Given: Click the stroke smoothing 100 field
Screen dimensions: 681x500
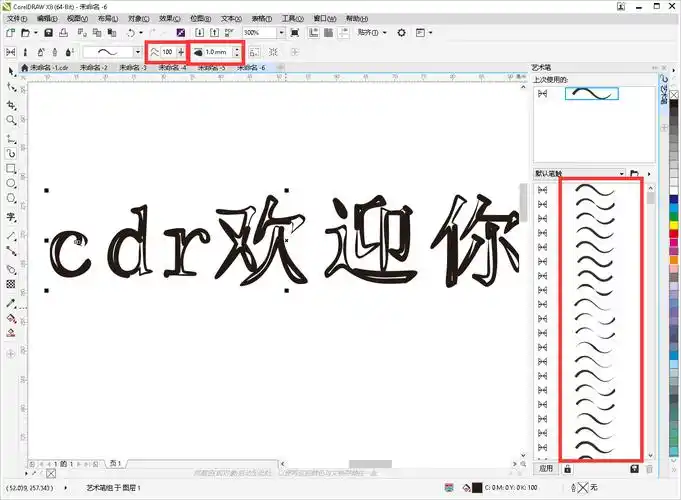Looking at the screenshot, I should [x=168, y=52].
